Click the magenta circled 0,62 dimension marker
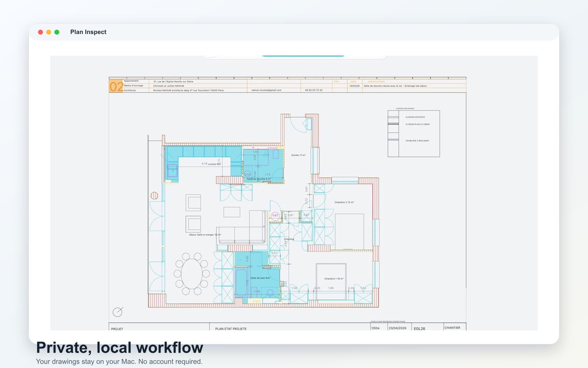 coord(275,215)
